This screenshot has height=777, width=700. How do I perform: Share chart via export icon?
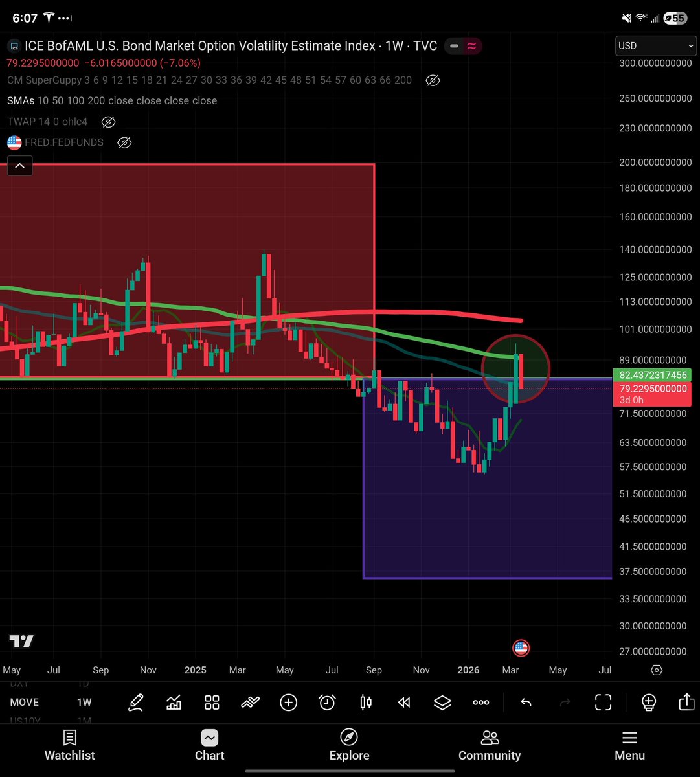(686, 702)
